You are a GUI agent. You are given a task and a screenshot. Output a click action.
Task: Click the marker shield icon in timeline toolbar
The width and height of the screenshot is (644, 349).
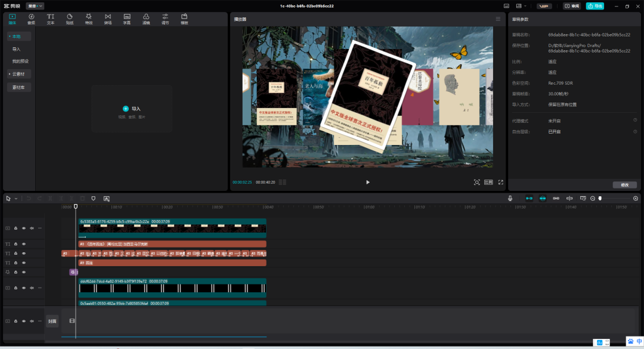tap(93, 198)
